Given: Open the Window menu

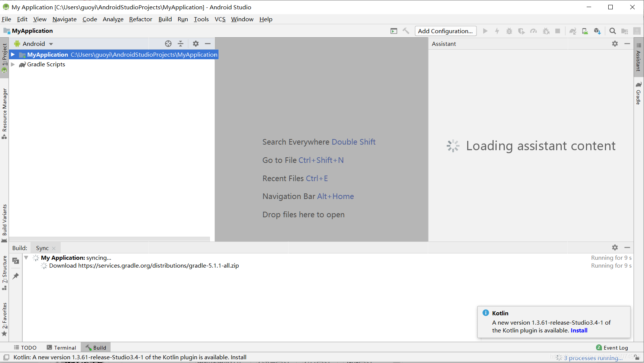Looking at the screenshot, I should 242,19.
